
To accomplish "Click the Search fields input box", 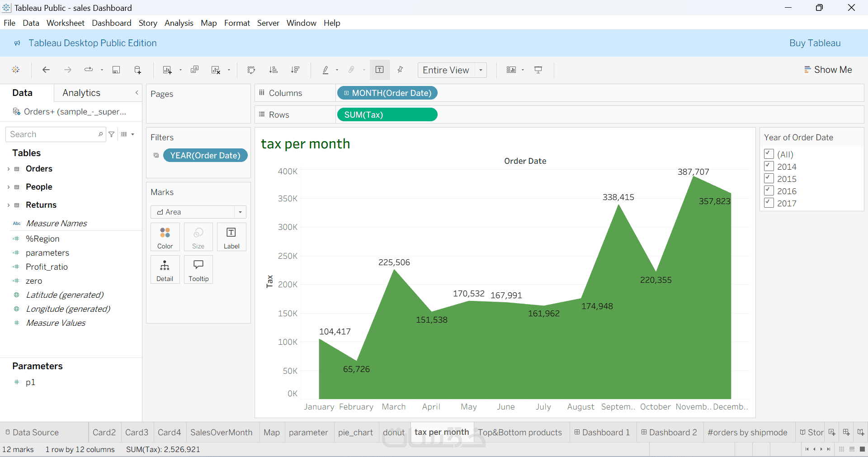I will (56, 134).
